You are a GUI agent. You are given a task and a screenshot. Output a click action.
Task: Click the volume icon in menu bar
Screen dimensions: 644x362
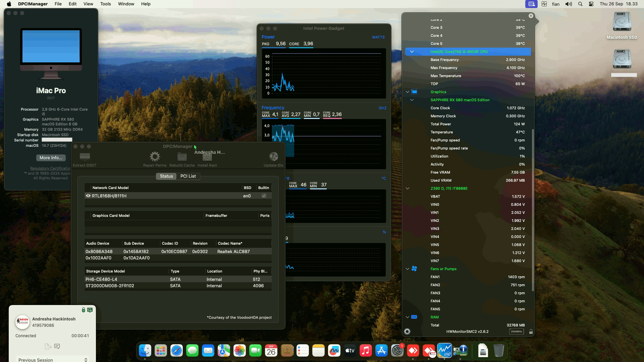coord(569,4)
